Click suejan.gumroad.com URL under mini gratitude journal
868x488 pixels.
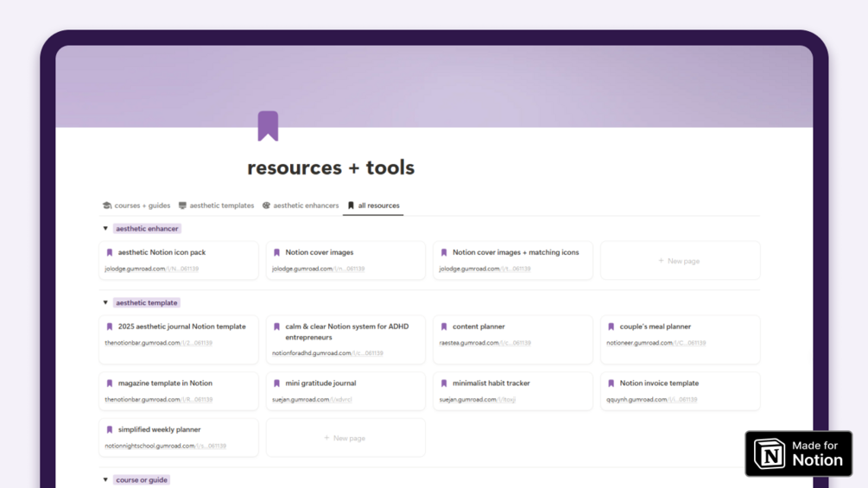312,400
